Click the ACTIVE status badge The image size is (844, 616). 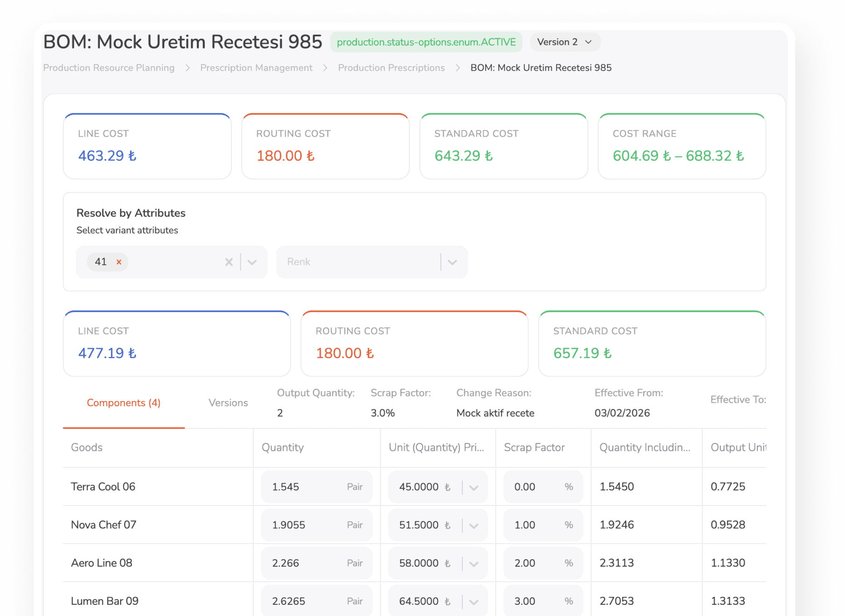click(x=426, y=42)
